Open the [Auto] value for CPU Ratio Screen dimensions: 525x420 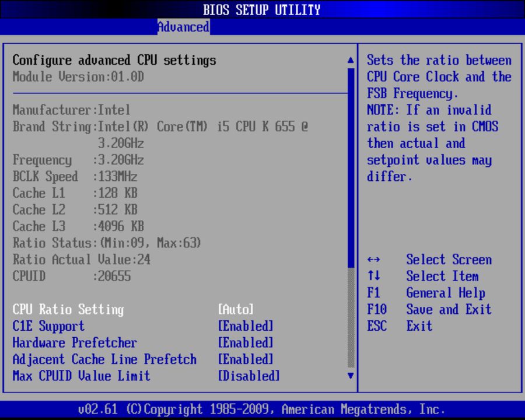coord(236,310)
